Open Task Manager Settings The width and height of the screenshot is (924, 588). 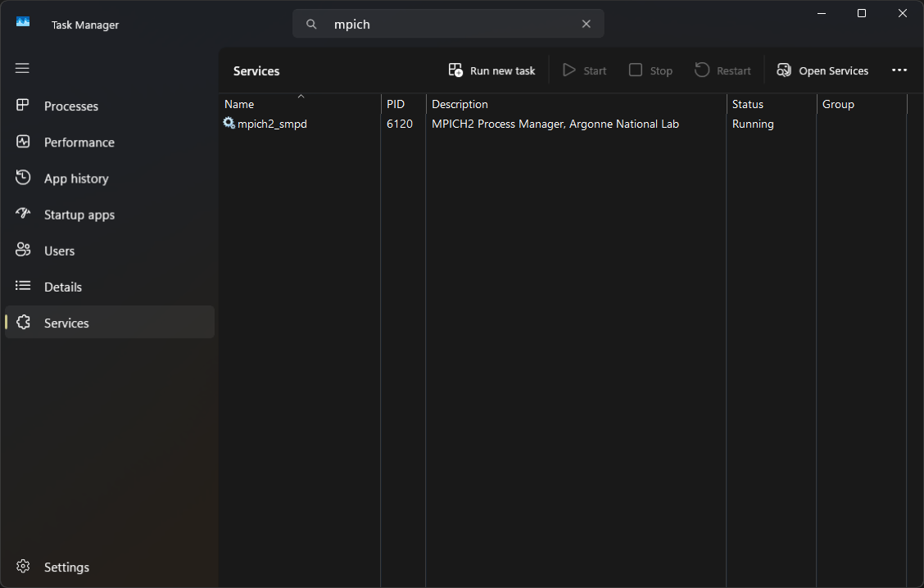coord(110,567)
